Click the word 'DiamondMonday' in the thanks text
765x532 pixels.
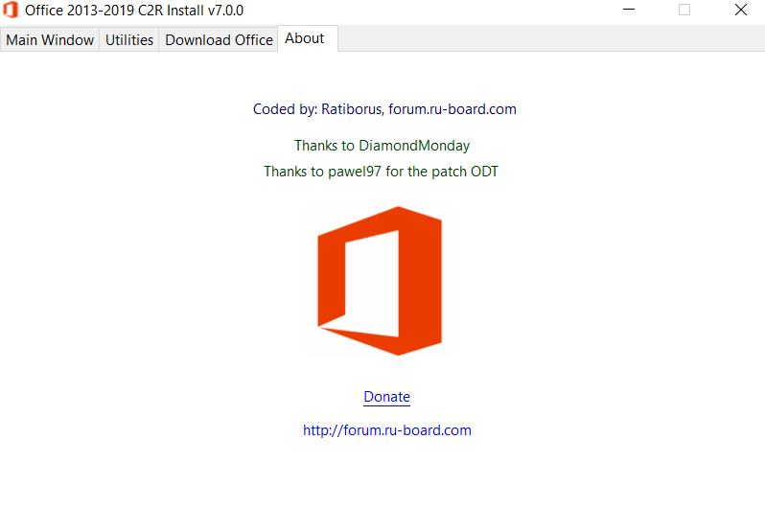(x=414, y=146)
